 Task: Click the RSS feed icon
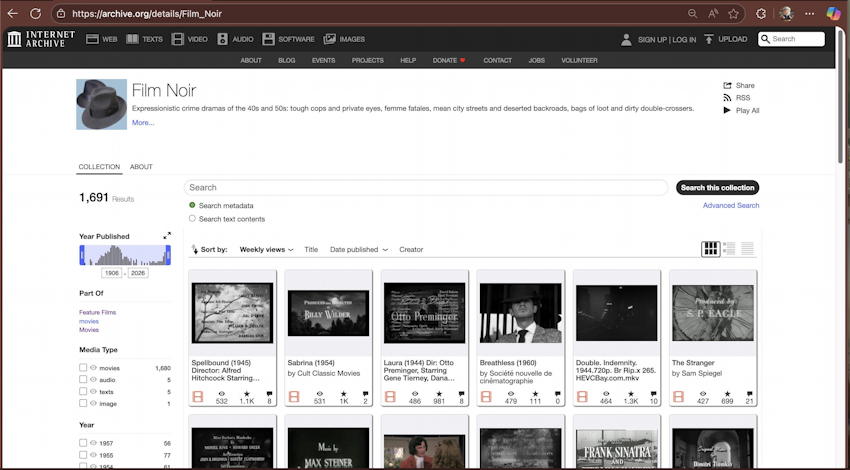tap(727, 98)
